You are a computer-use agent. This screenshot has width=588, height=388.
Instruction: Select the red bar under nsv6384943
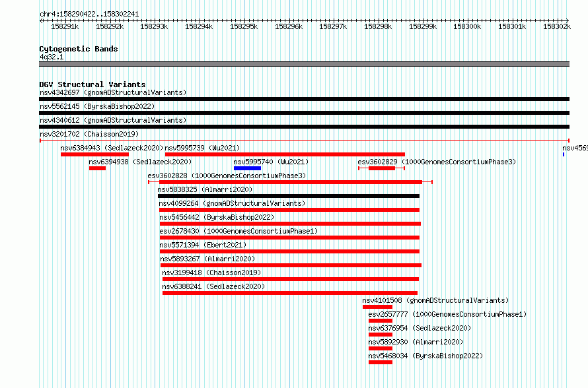(x=95, y=154)
